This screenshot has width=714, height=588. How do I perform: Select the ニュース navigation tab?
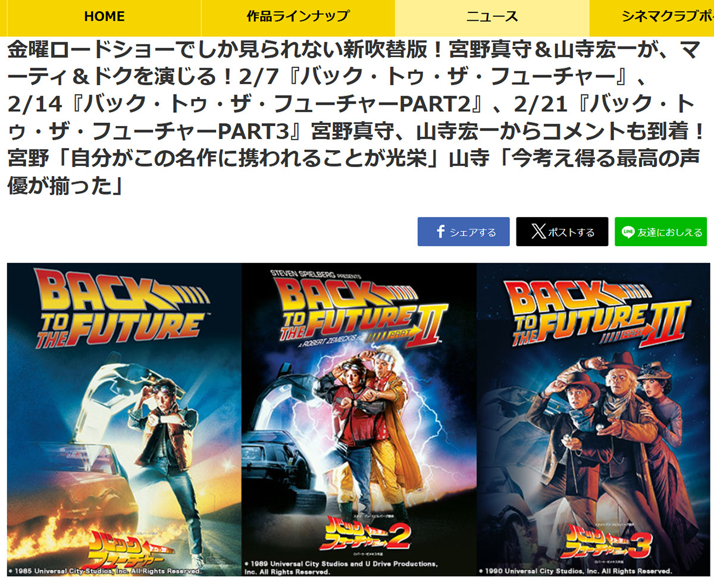click(x=492, y=17)
